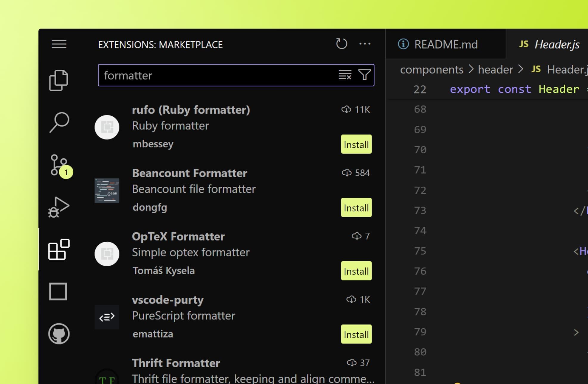Refresh the extensions marketplace list
The image size is (588, 384).
(x=342, y=44)
